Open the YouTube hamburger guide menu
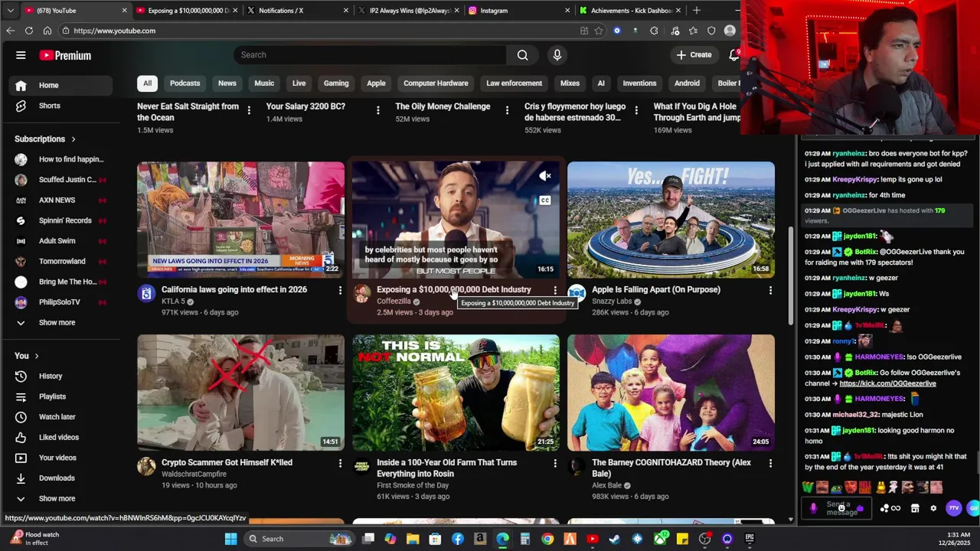Screen dimensions: 980x551 (x=21, y=55)
